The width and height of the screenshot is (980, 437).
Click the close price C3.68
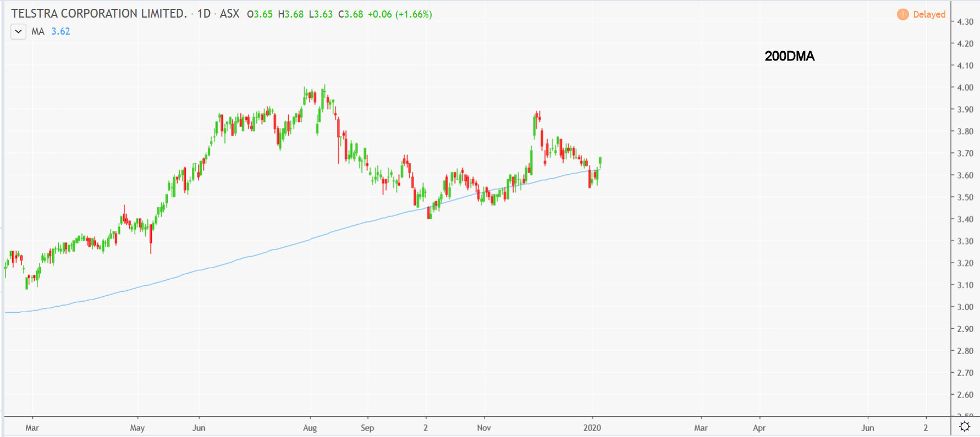pos(350,14)
